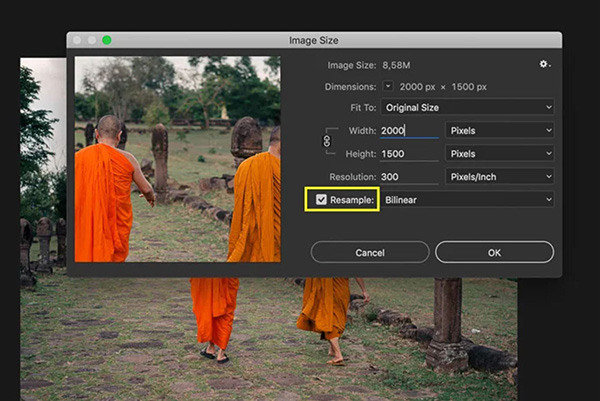Open the Width units Pixels dropdown

tap(499, 130)
